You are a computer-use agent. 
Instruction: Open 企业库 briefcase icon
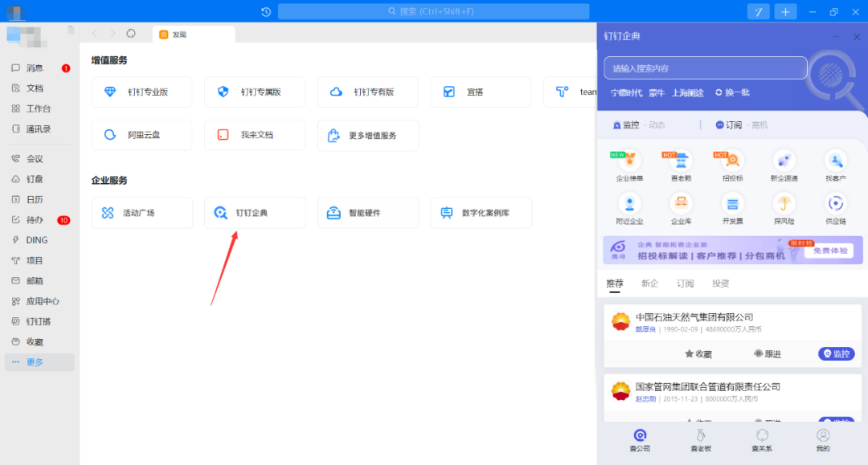681,210
